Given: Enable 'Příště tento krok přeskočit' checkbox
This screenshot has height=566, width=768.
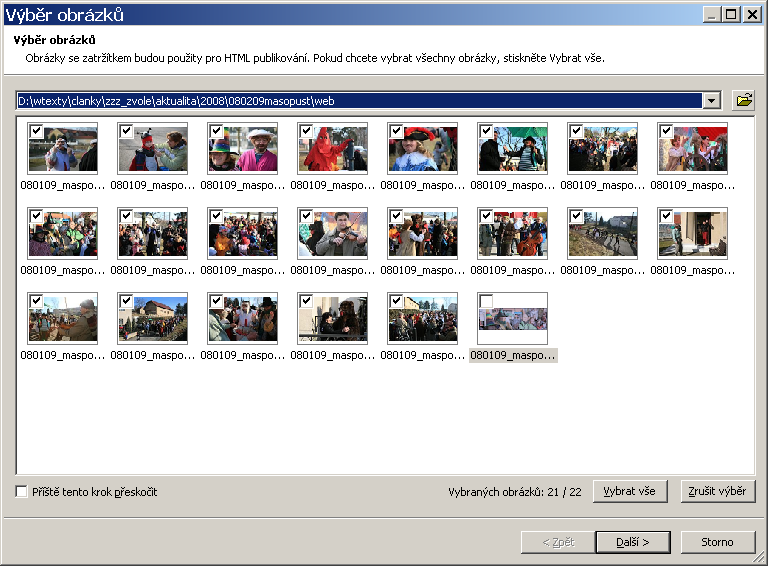Looking at the screenshot, I should pos(22,492).
